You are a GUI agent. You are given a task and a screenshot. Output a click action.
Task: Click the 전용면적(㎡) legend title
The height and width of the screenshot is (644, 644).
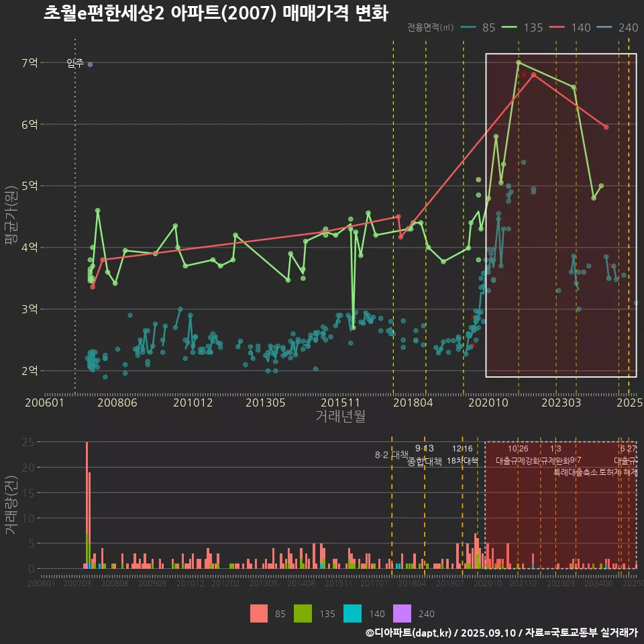coord(431,28)
